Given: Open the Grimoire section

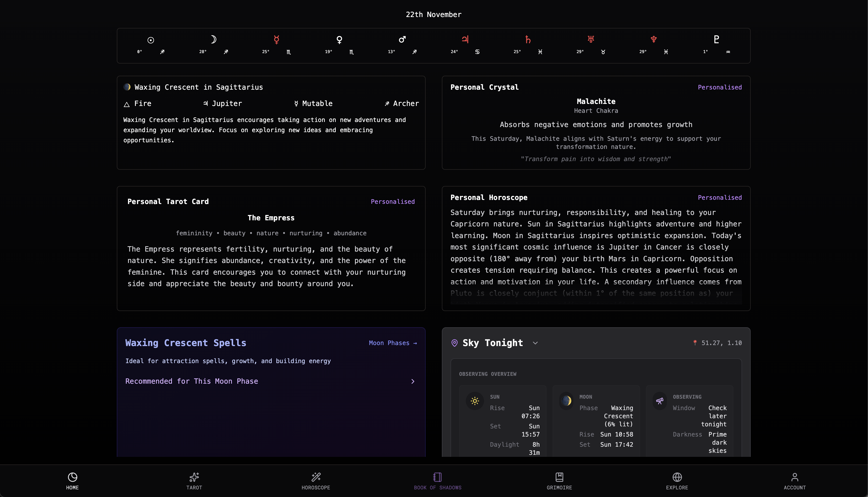Looking at the screenshot, I should tap(559, 481).
